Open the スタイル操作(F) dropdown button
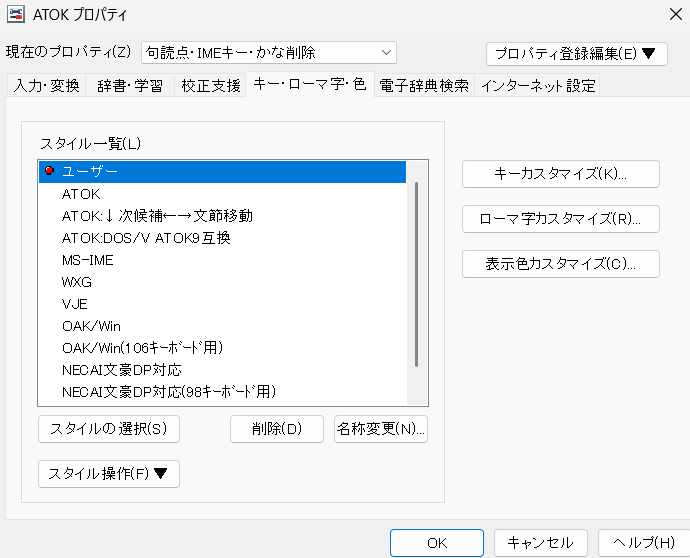The image size is (690, 558). 109,474
